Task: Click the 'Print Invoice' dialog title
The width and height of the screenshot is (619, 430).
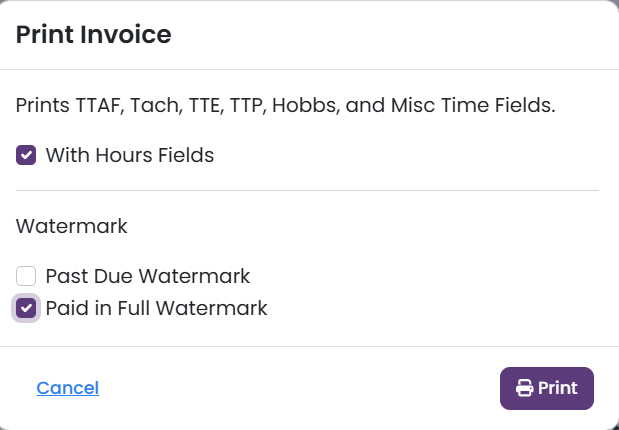Action: 94,34
